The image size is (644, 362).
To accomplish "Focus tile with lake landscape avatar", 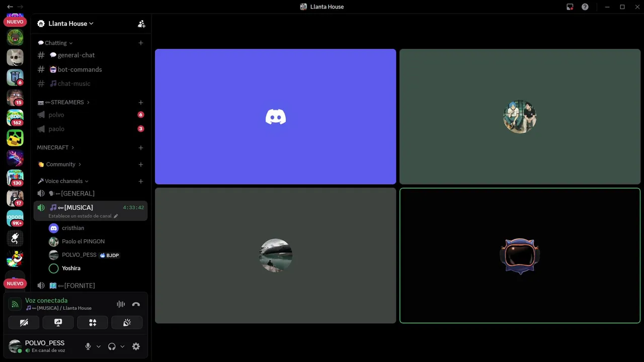I will (x=275, y=255).
